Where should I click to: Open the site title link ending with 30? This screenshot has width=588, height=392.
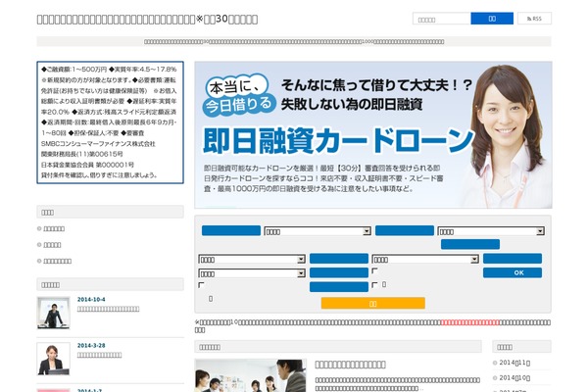coord(147,20)
